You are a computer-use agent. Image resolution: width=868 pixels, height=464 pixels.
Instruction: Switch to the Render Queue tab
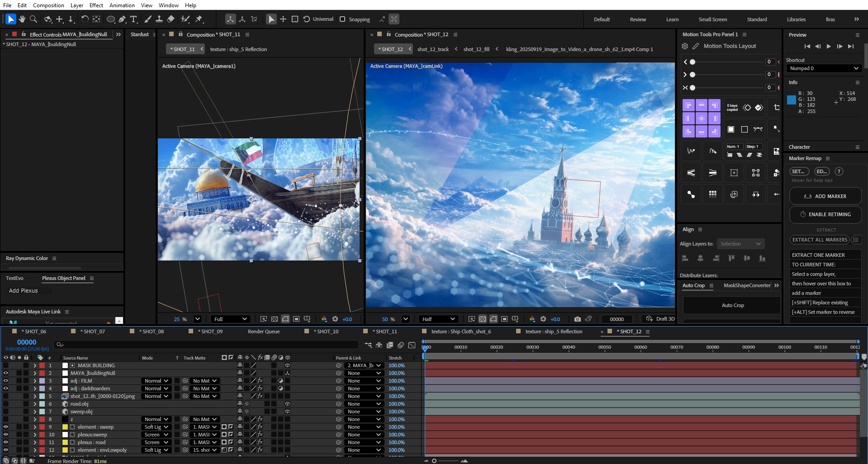pyautogui.click(x=264, y=331)
